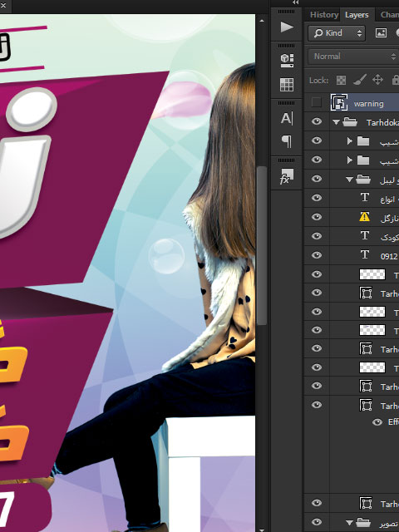Screen dimensions: 399x532
Task: Select the نازگل layer name
Action: click(x=390, y=218)
